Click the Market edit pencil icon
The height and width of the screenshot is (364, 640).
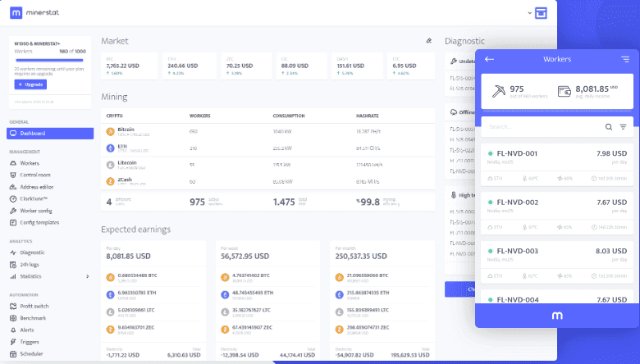[429, 40]
